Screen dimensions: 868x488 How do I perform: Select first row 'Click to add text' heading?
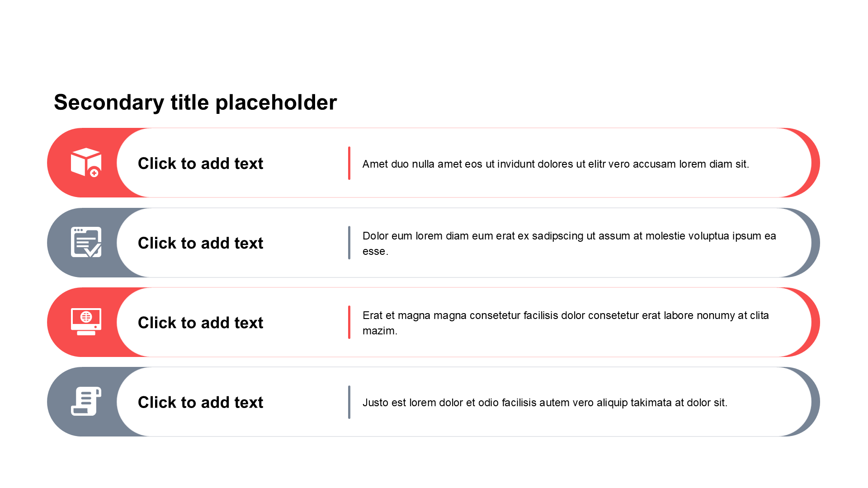pyautogui.click(x=200, y=163)
